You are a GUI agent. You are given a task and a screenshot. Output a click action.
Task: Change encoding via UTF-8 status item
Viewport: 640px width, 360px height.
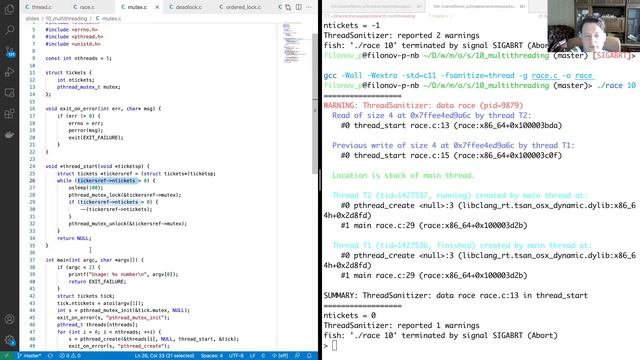tap(236, 356)
